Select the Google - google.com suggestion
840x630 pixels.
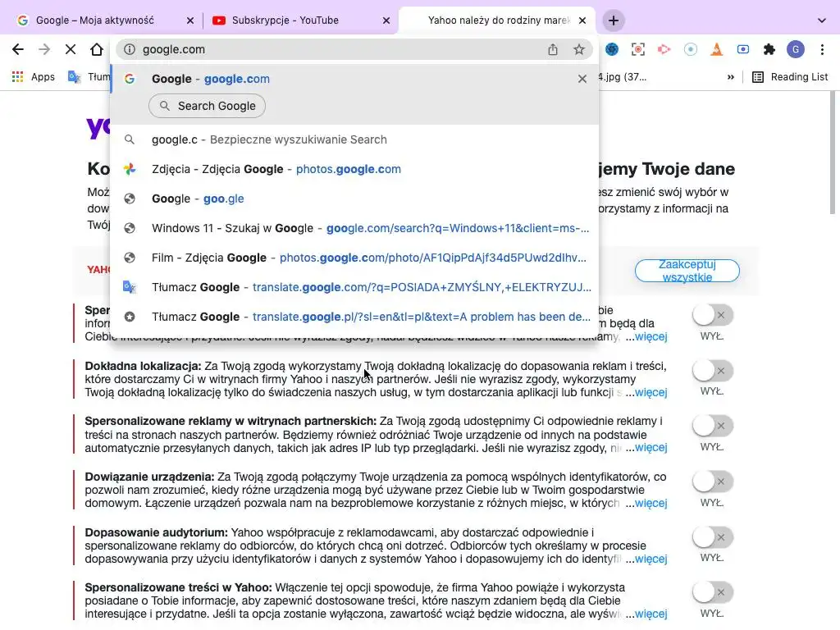click(354, 79)
